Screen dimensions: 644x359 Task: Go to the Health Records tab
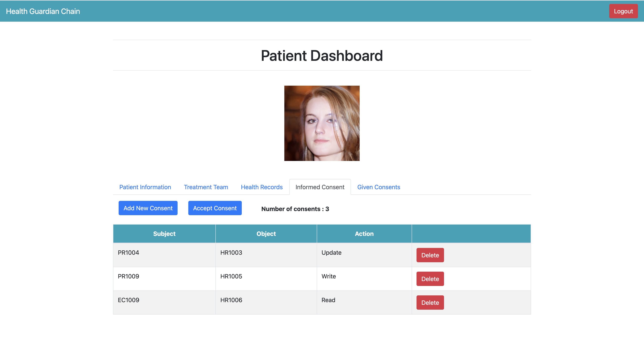pyautogui.click(x=262, y=187)
